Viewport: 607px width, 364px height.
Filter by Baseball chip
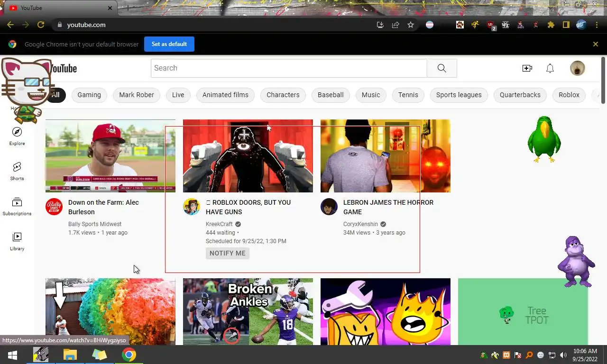[331, 95]
